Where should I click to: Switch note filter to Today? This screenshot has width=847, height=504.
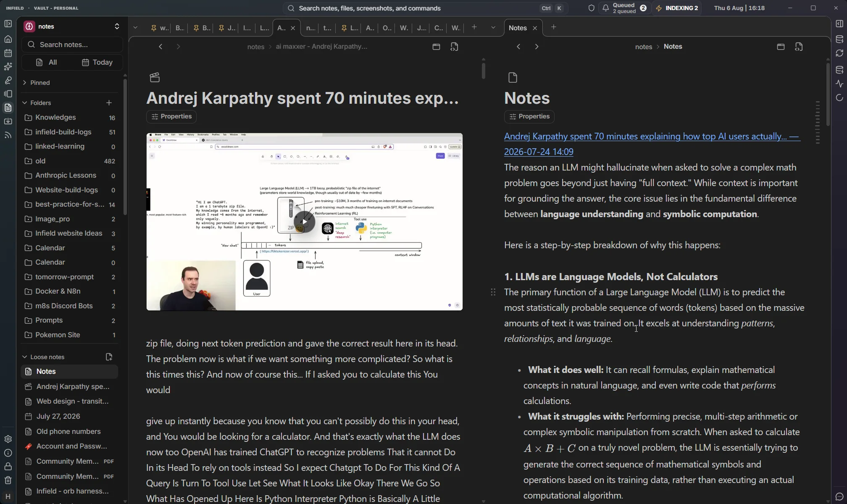click(x=97, y=63)
